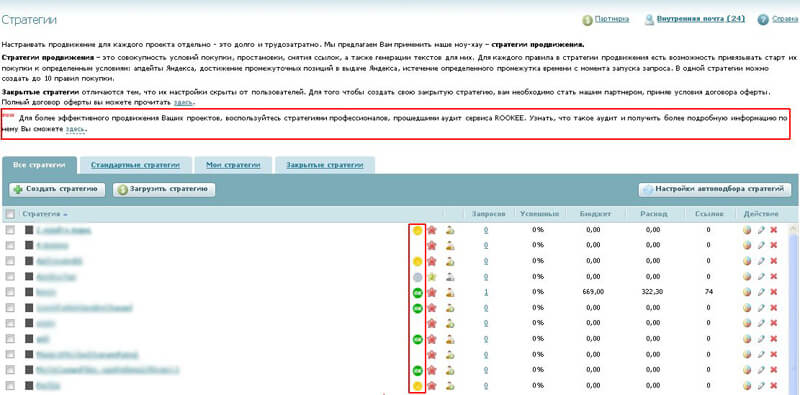This screenshot has height=395, width=800.
Task: Click green OK status icon in 669,00 row
Action: 417,292
